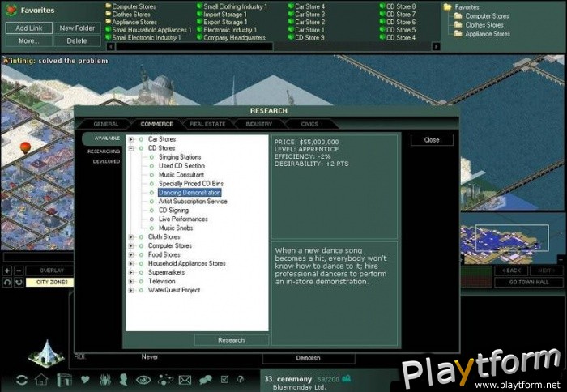This screenshot has height=392, width=567.
Task: Click the Favorites root folder icon in the right tree
Action: coord(448,6)
